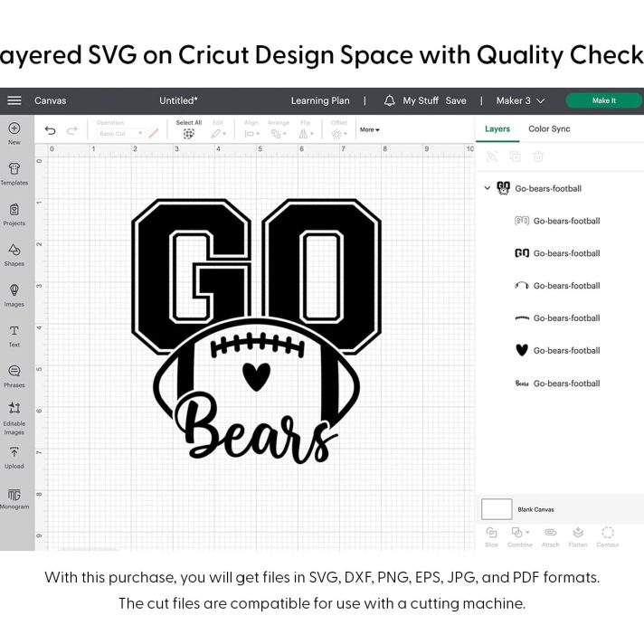Select the football laces layer row
The width and height of the screenshot is (644, 644).
click(x=561, y=317)
